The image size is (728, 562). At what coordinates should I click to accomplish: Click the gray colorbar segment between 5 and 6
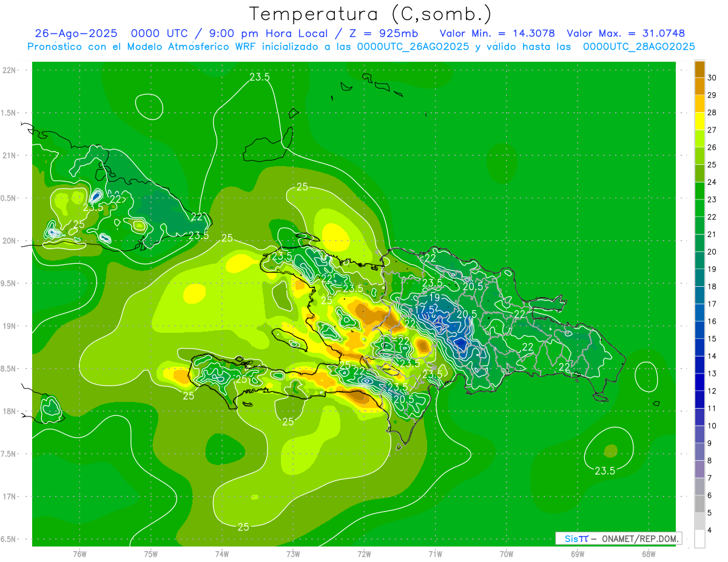tap(699, 504)
